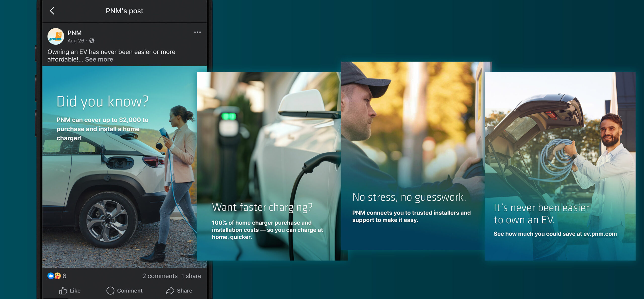Image resolution: width=644 pixels, height=299 pixels.
Task: Click the thumbs-up Like icon
Action: click(63, 290)
